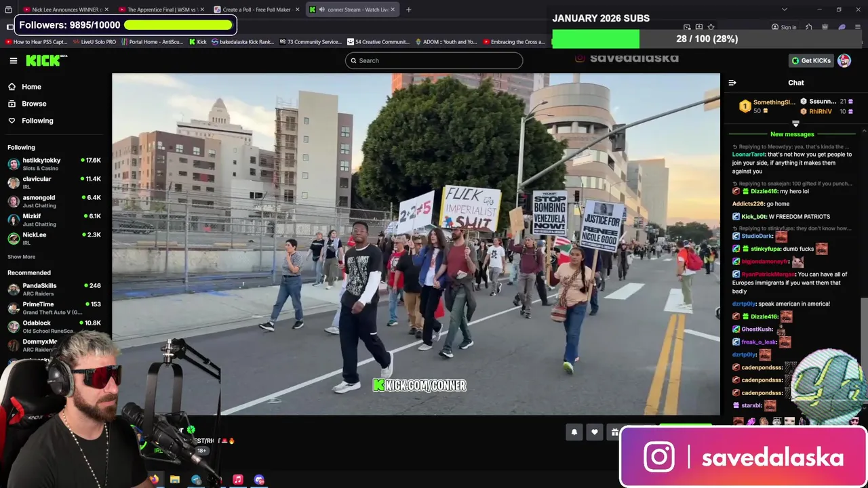Open 54 Creative Communit... bookmark

coord(378,42)
